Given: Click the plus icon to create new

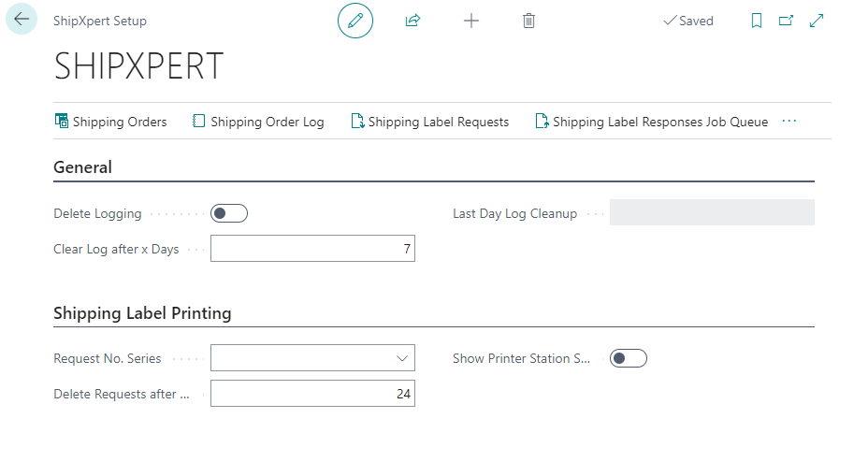Looking at the screenshot, I should pyautogui.click(x=471, y=21).
